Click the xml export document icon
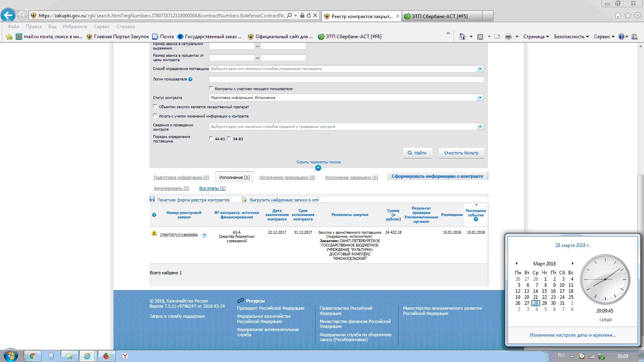Viewport: 644px width, 362px height. [244, 200]
